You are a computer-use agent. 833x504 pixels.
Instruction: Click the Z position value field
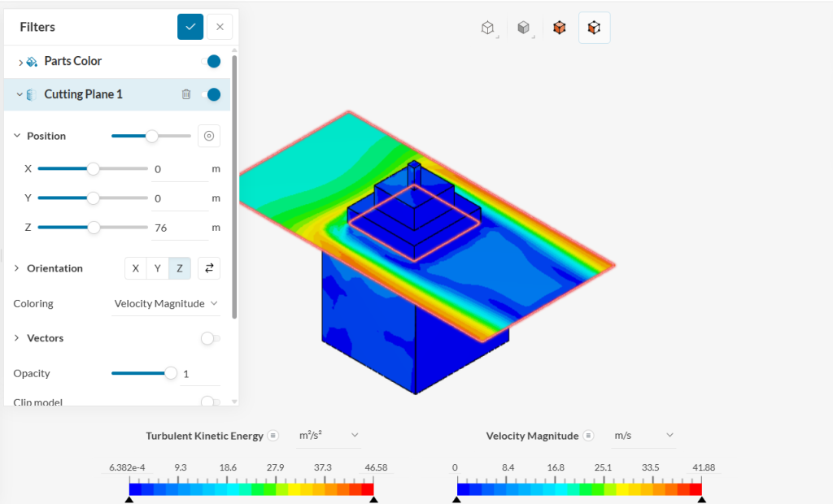coord(179,228)
